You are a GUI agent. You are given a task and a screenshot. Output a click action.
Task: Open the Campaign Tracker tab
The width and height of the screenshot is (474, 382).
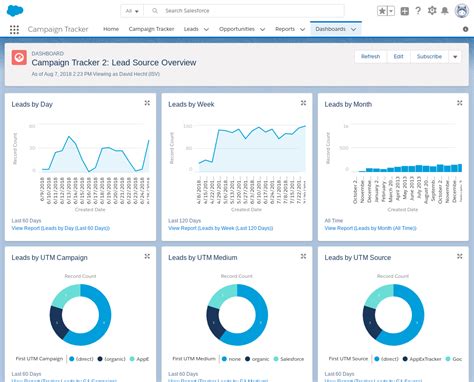(x=151, y=29)
